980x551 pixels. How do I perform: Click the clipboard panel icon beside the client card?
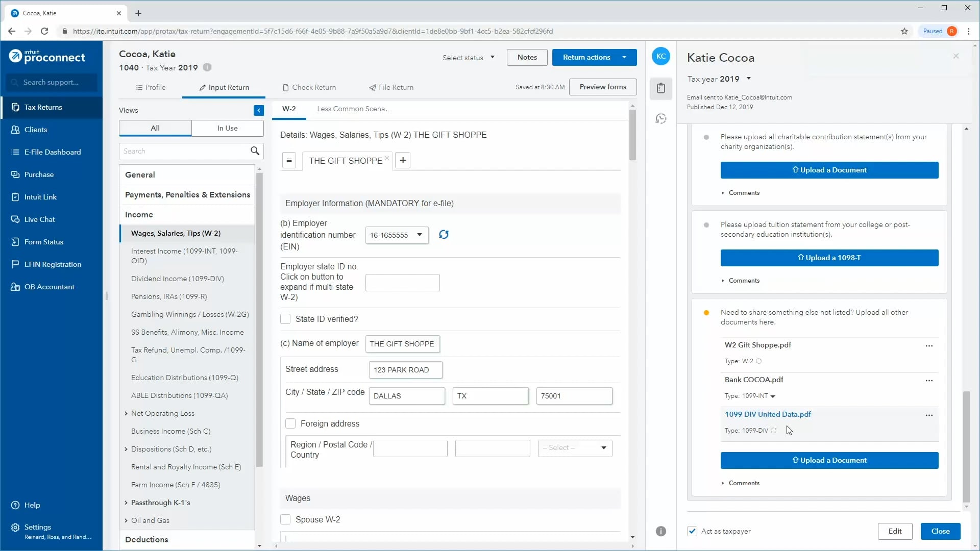(661, 89)
